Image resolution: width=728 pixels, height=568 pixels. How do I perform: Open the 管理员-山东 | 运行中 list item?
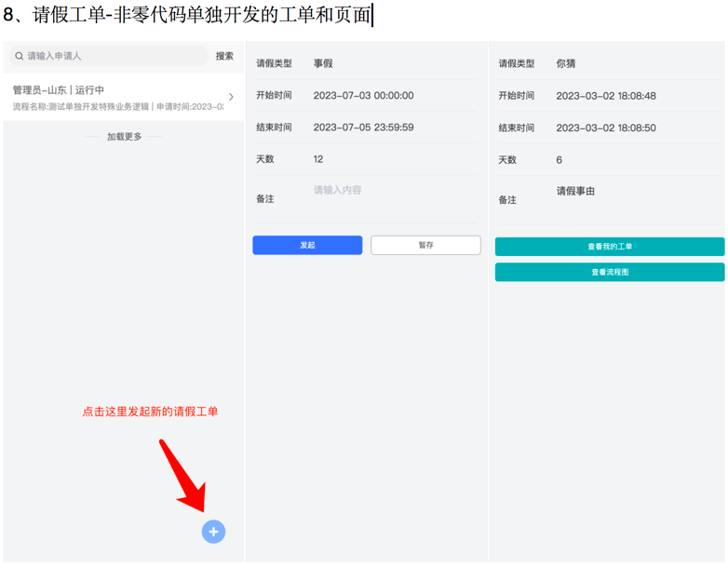116,98
